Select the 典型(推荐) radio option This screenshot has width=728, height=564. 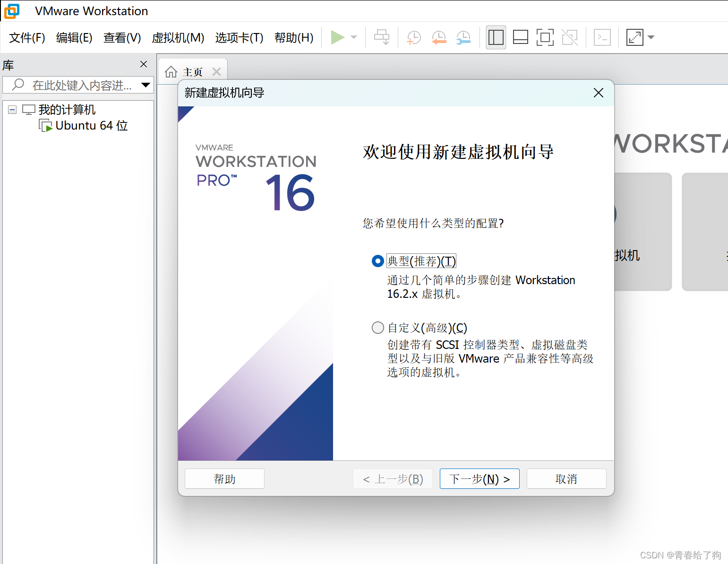pos(377,261)
